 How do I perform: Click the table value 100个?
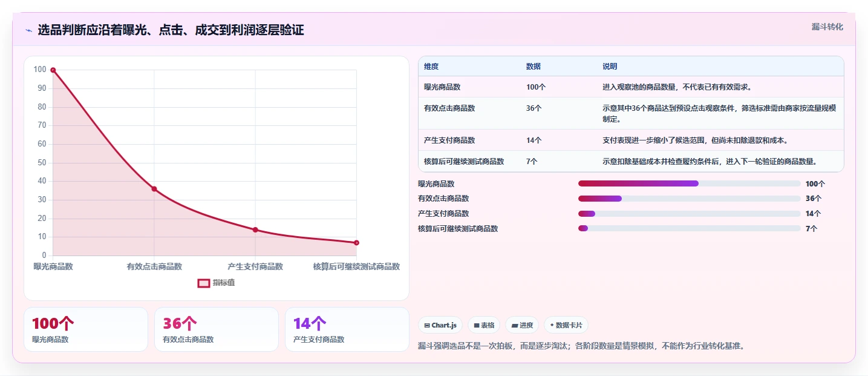[536, 87]
